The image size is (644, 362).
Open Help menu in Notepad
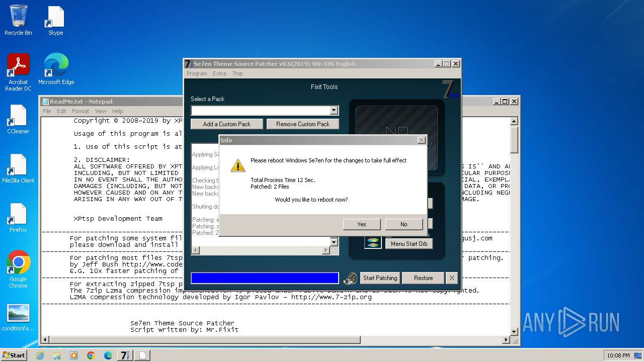(x=117, y=111)
